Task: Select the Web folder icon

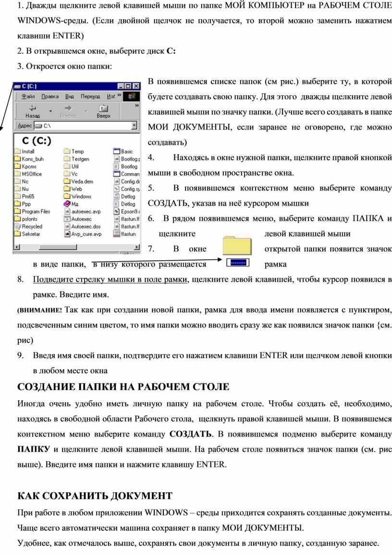Action: coord(67,189)
